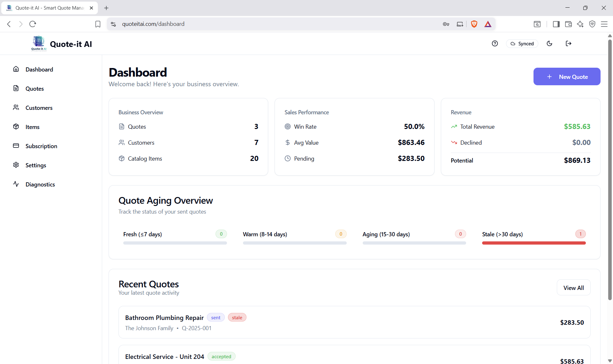The width and height of the screenshot is (613, 364).
Task: Open Settings from sidebar gear
Action: (35, 165)
